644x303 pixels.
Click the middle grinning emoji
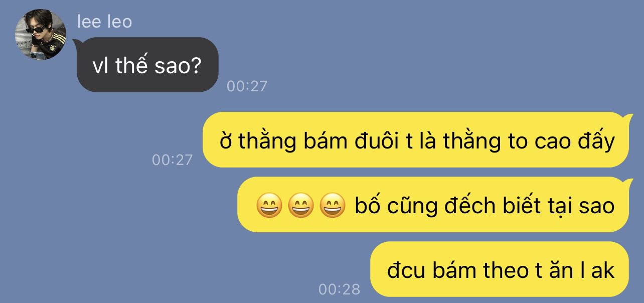[x=301, y=206]
